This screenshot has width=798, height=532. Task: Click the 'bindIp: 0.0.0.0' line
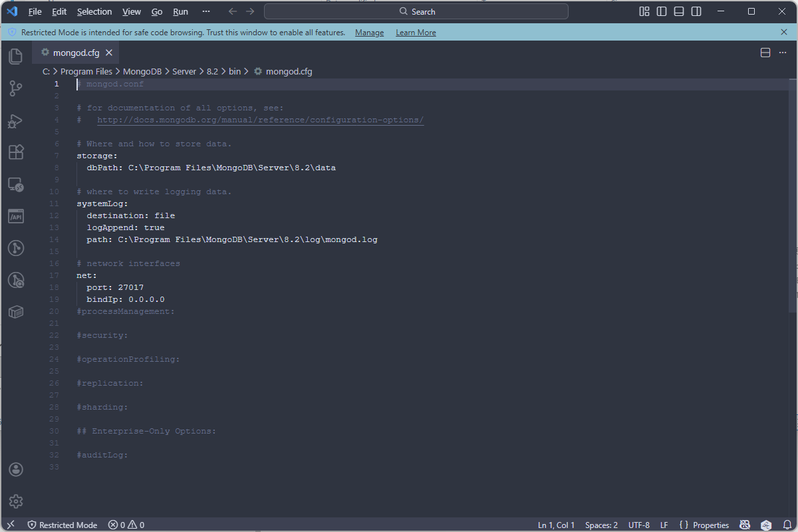coord(126,299)
